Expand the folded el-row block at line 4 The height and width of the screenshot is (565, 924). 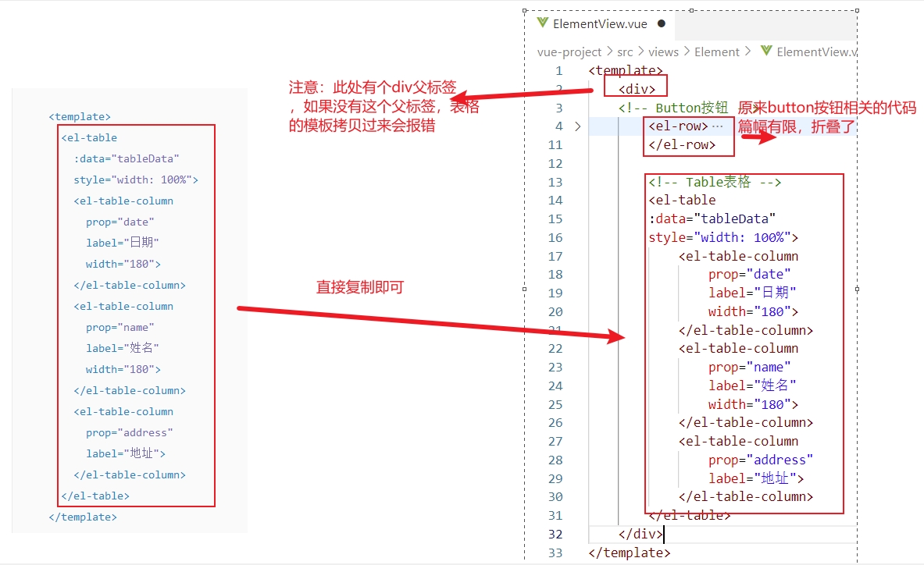pyautogui.click(x=577, y=126)
